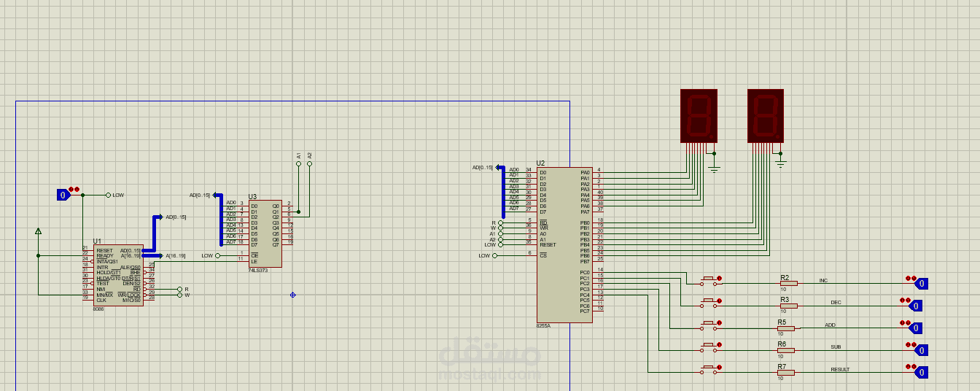980x391 pixels.
Task: Select resistor R5 on the ADD line
Action: (x=787, y=328)
